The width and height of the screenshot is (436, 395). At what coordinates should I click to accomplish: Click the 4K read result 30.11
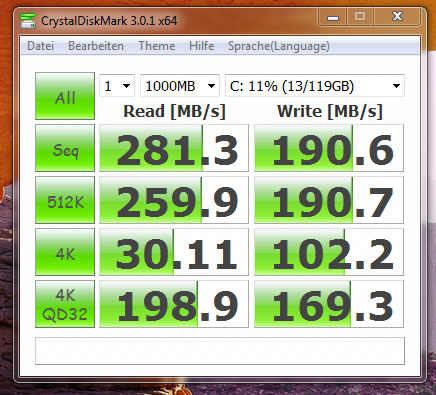click(x=174, y=252)
